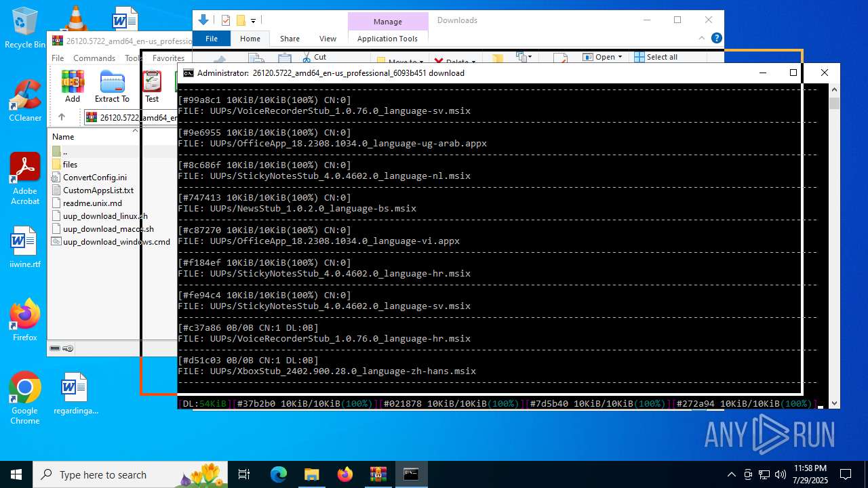Open Task View on the taskbar
This screenshot has height=488, width=868.
coord(245,474)
